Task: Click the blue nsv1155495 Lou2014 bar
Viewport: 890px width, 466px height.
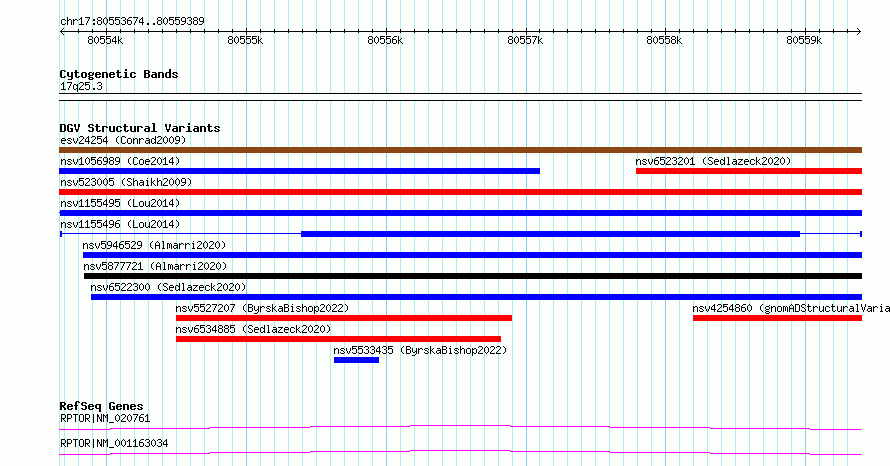Action: pyautogui.click(x=460, y=213)
